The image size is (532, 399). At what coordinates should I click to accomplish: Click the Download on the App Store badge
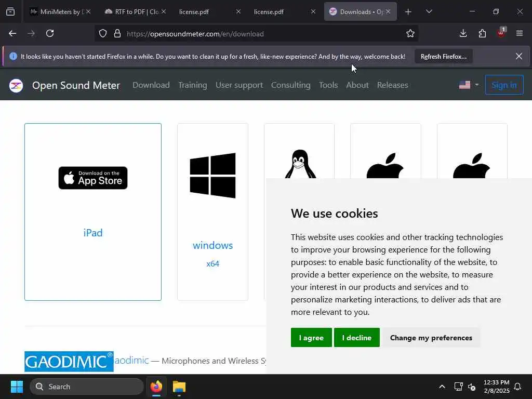coord(93,178)
